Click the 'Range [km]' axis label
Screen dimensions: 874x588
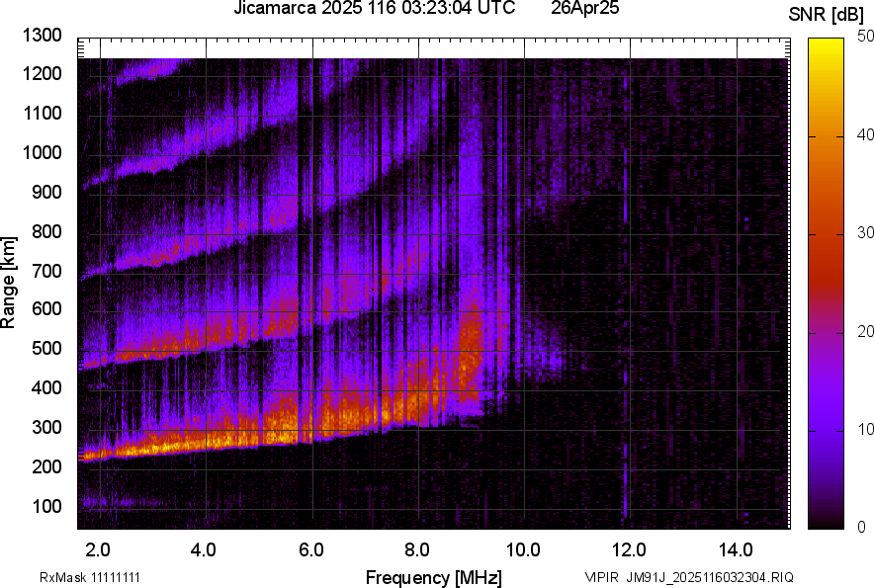(x=8, y=283)
